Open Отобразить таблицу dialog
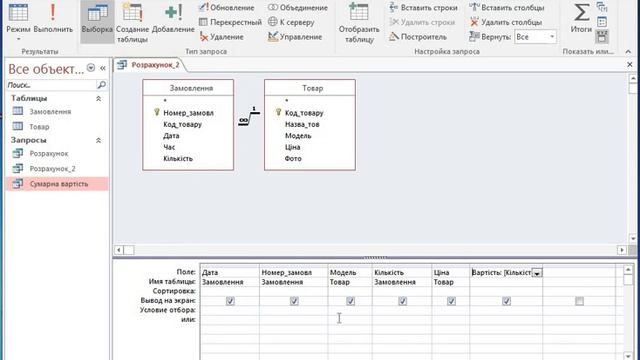640x360 pixels. pyautogui.click(x=359, y=22)
